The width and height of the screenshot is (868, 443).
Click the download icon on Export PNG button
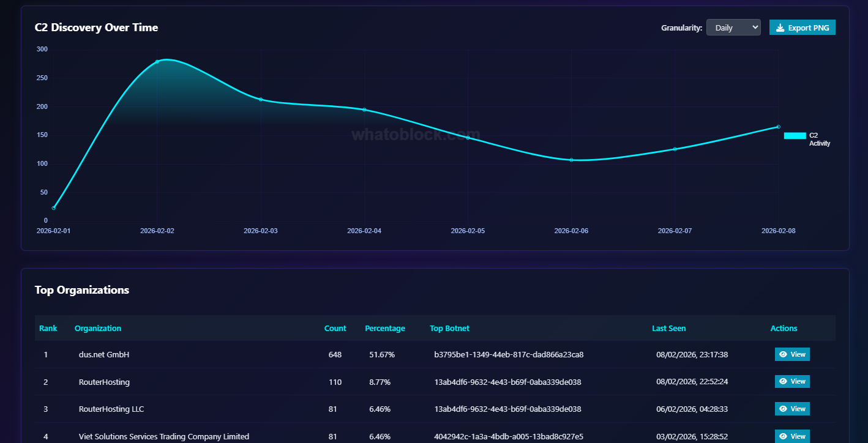[x=780, y=27]
